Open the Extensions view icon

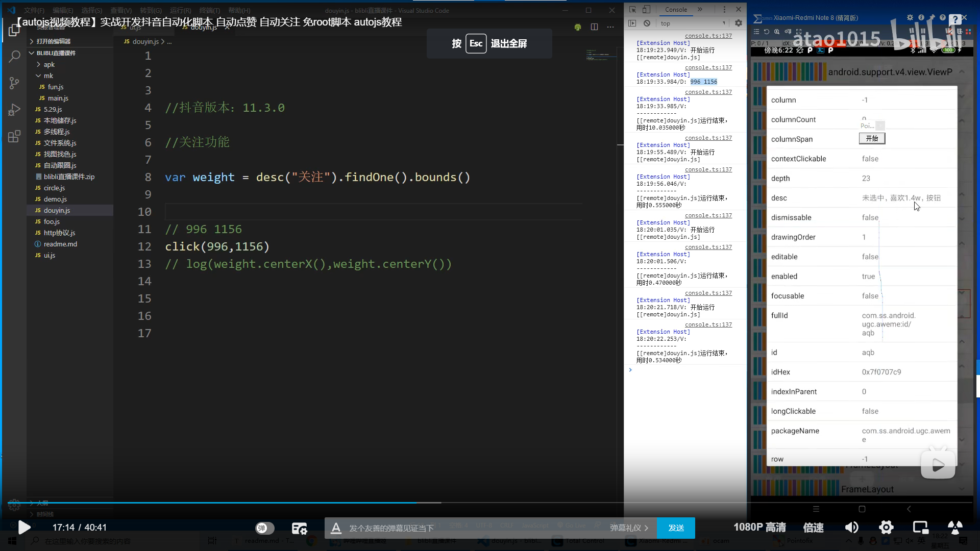14,136
